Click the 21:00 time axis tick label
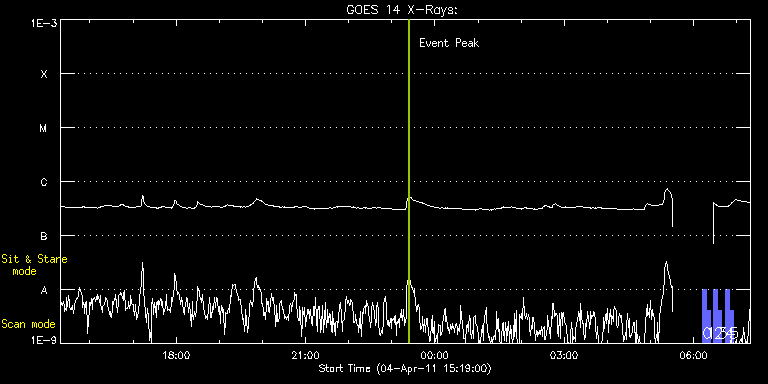 305,354
